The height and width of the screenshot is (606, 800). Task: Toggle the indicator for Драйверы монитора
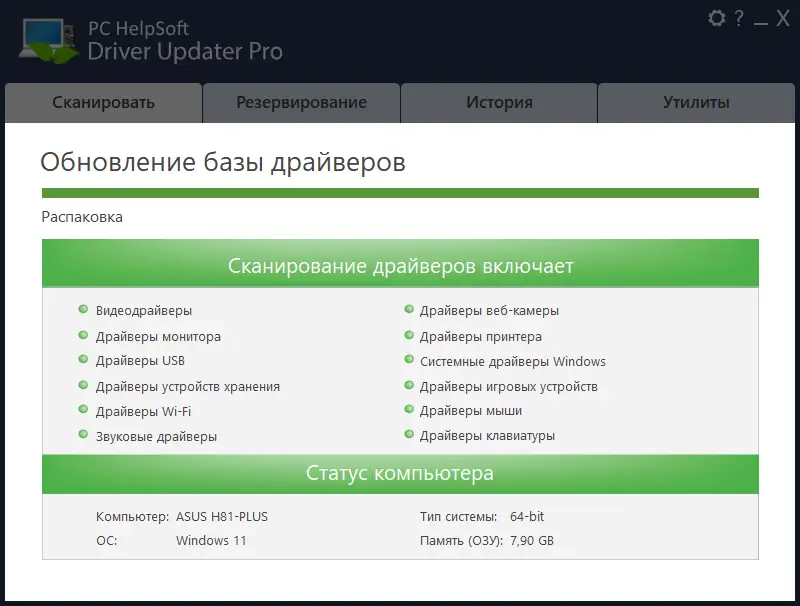pyautogui.click(x=85, y=337)
